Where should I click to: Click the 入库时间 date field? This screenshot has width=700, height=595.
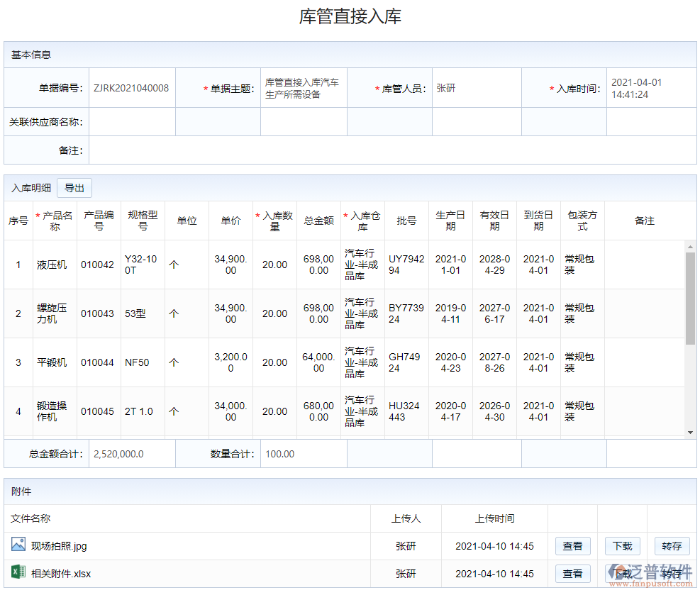[x=650, y=89]
